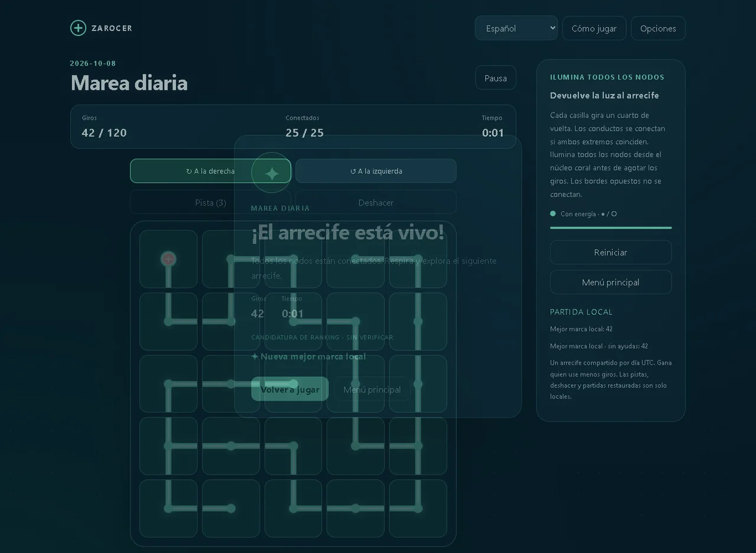This screenshot has height=553, width=756.
Task: Choose Menú principal beside Volver a jugar
Action: point(372,390)
